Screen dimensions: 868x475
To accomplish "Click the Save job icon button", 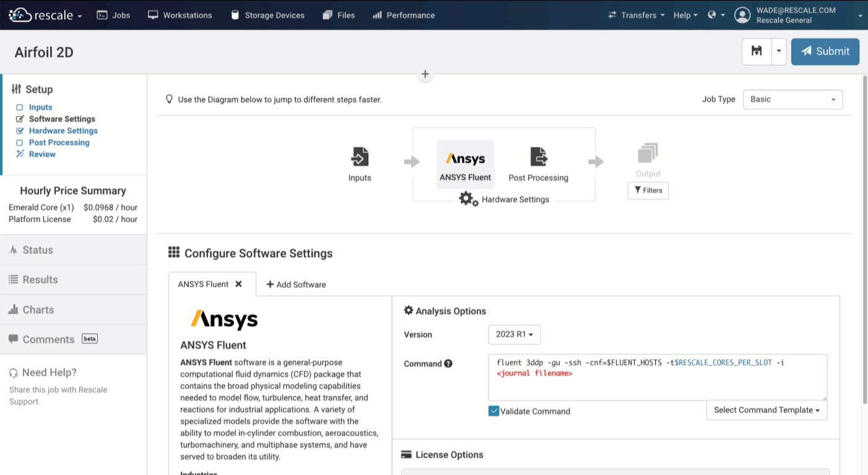I will pos(757,51).
